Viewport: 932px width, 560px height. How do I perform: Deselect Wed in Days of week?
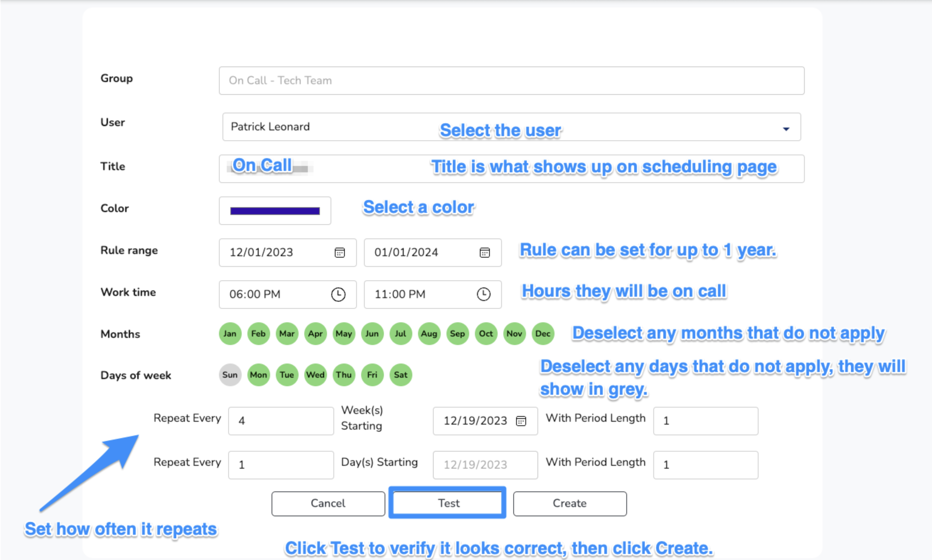[315, 375]
